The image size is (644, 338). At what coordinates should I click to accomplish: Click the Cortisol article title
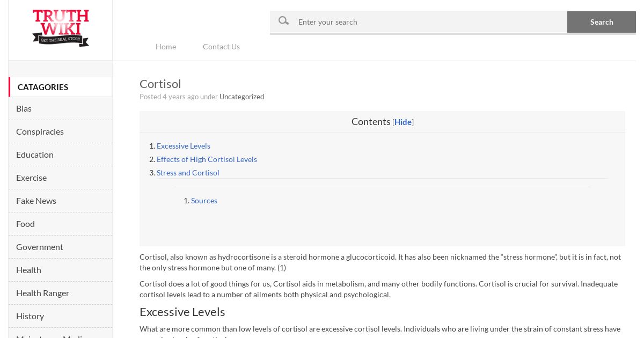pos(160,84)
